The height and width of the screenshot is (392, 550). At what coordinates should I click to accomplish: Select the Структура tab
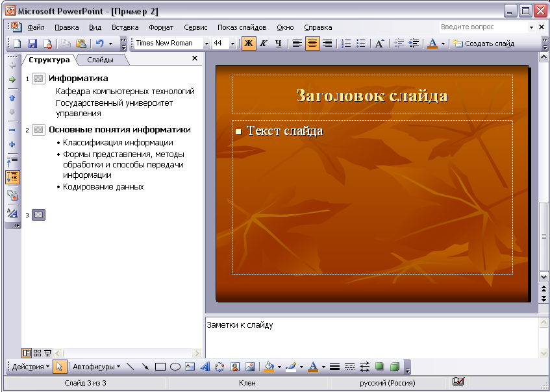coord(49,60)
